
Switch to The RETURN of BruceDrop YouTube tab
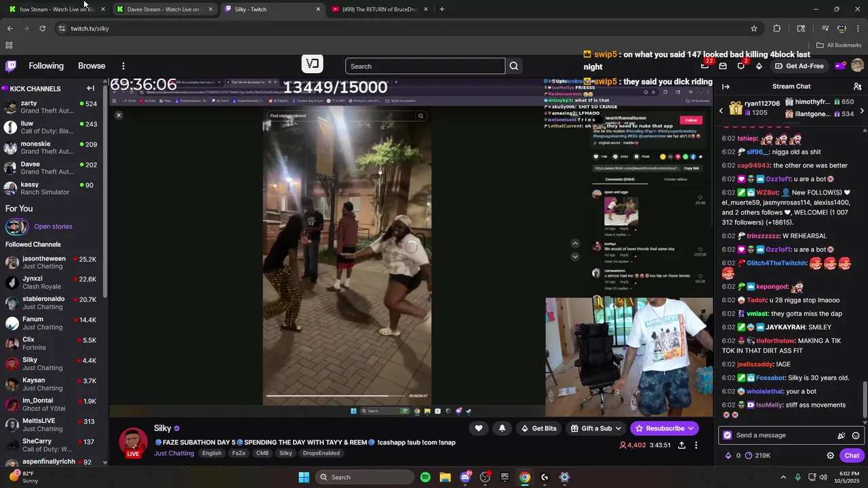coord(380,9)
